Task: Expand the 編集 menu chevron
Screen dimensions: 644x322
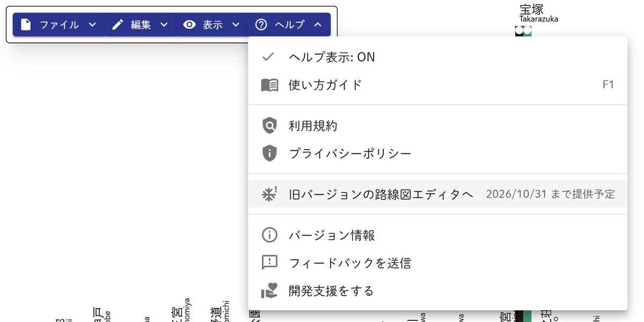Action: [x=164, y=24]
